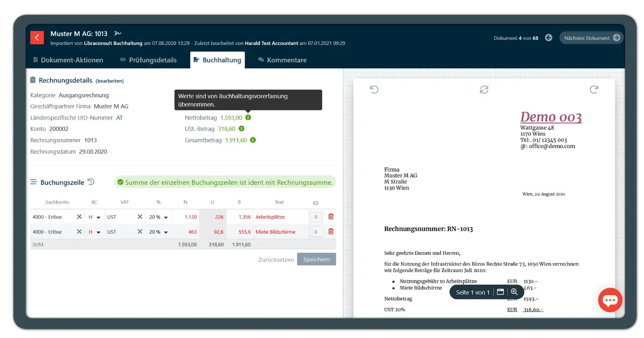Delete the Arbeitsplätze booking row

[x=331, y=216]
